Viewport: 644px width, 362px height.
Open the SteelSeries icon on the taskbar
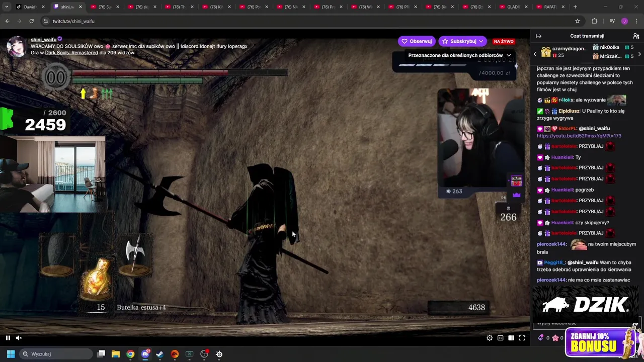click(219, 354)
